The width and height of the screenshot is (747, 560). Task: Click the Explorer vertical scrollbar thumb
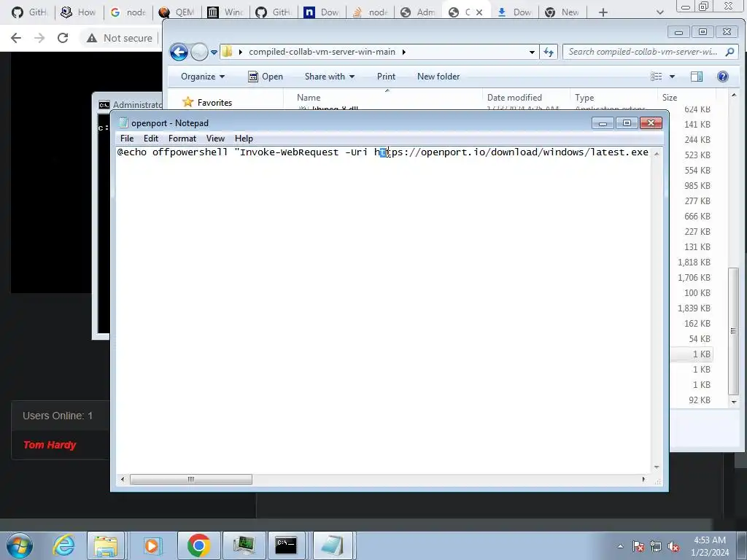pyautogui.click(x=733, y=331)
